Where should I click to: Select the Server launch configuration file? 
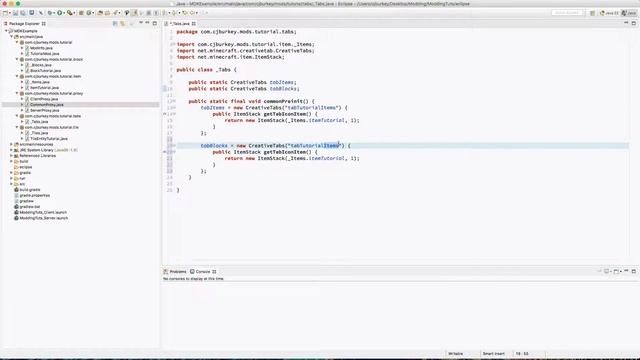44,218
